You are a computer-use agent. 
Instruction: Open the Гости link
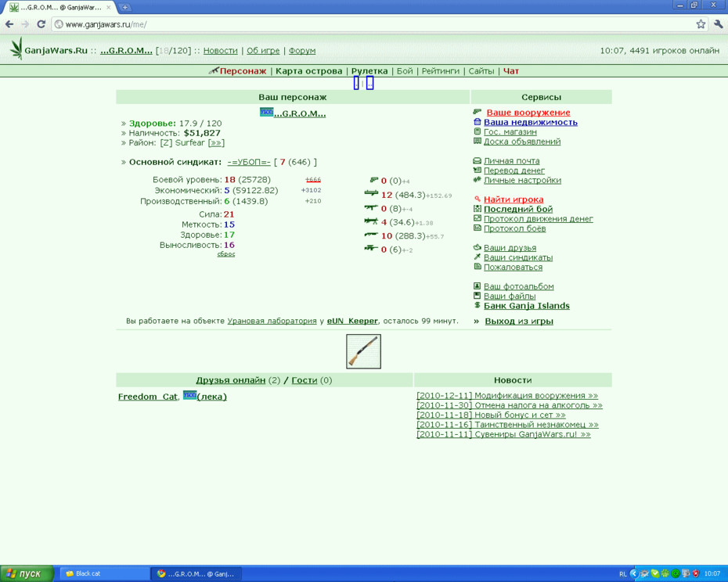[x=304, y=380]
